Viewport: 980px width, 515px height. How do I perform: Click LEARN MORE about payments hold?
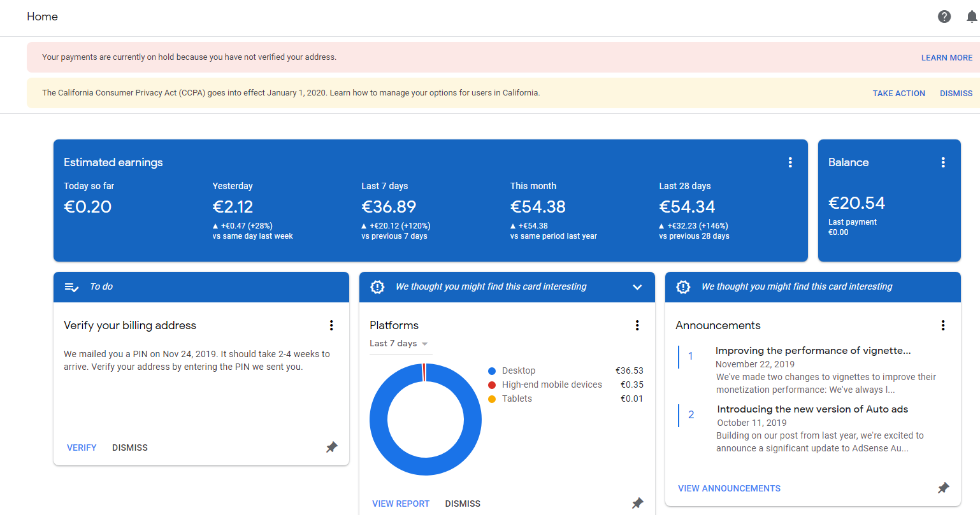(947, 57)
